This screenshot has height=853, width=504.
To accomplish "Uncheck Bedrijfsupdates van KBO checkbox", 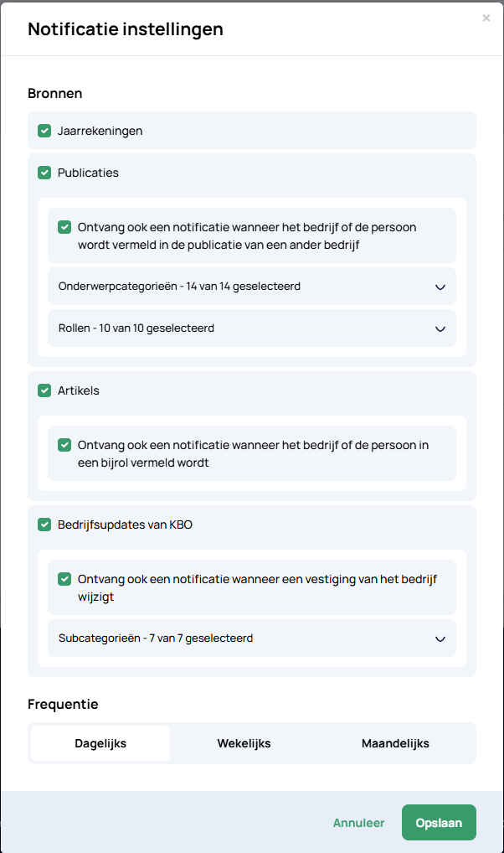I will click(44, 525).
